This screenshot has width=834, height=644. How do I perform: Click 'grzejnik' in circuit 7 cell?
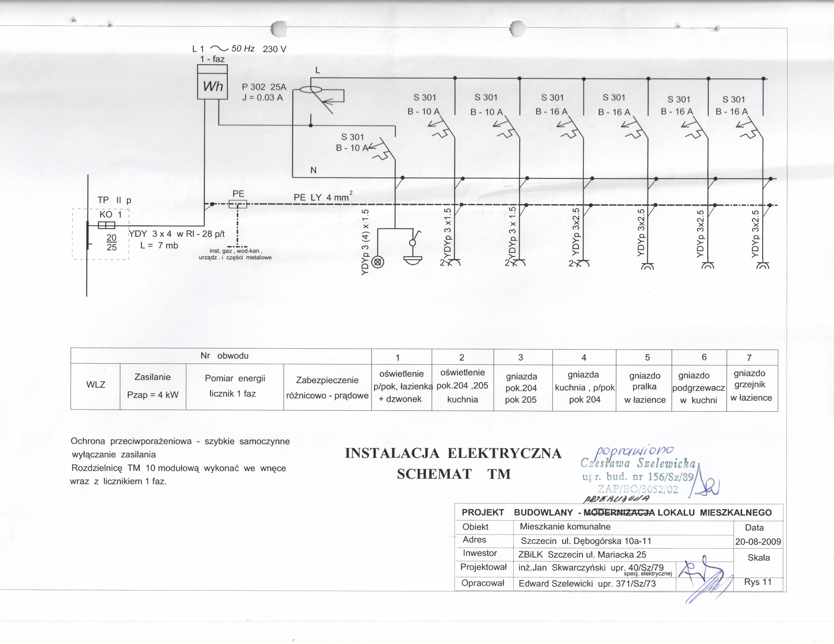pos(750,385)
